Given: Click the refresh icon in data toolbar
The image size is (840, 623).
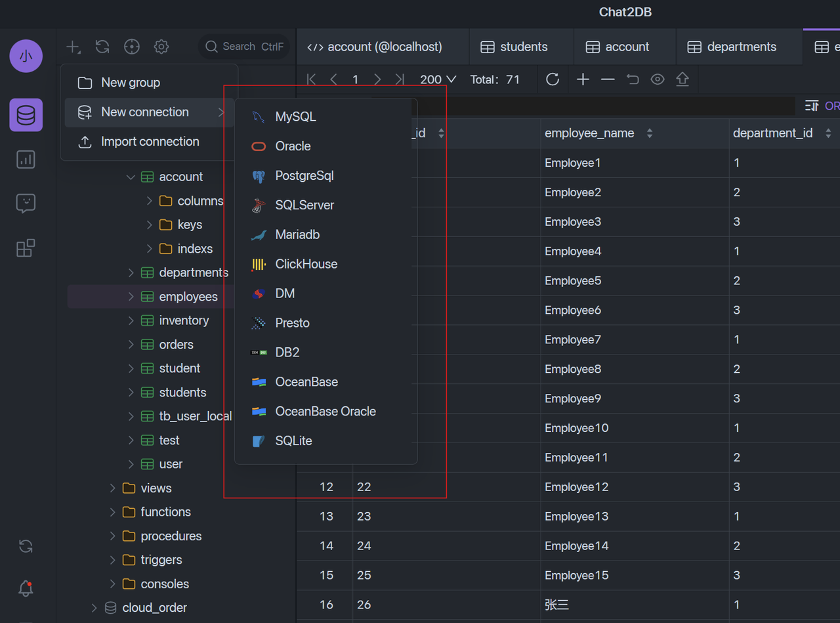Looking at the screenshot, I should [553, 79].
